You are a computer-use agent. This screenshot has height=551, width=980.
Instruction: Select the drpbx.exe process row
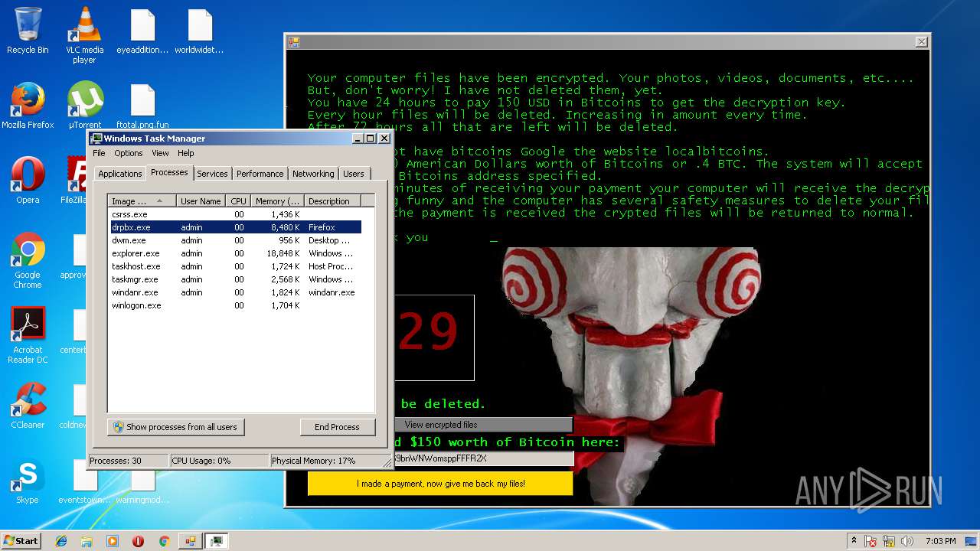click(234, 227)
